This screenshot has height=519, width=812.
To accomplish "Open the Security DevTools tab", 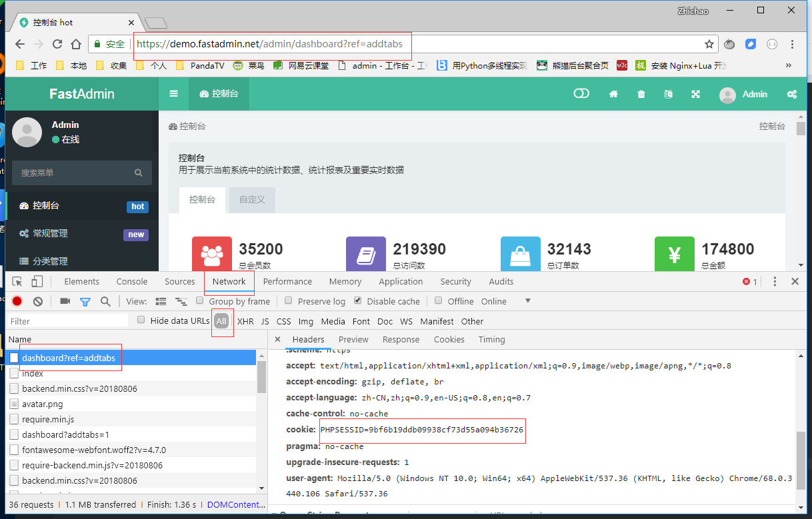I will tap(455, 282).
